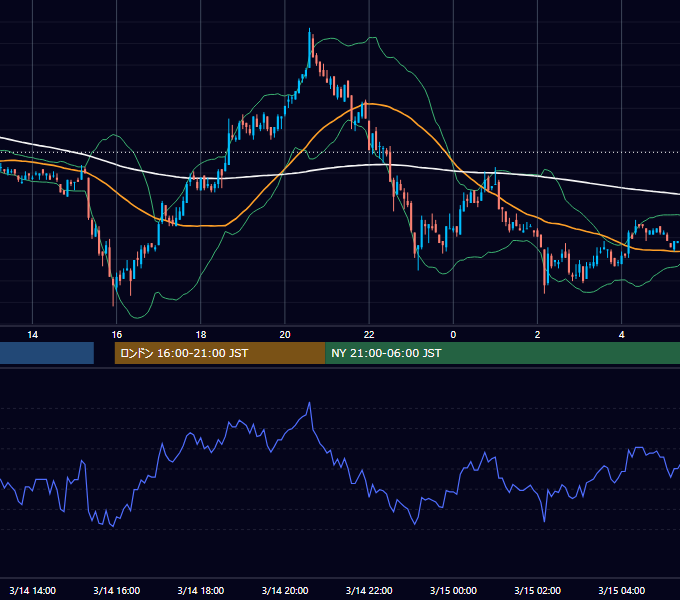Click the 4 hour axis label

[621, 335]
